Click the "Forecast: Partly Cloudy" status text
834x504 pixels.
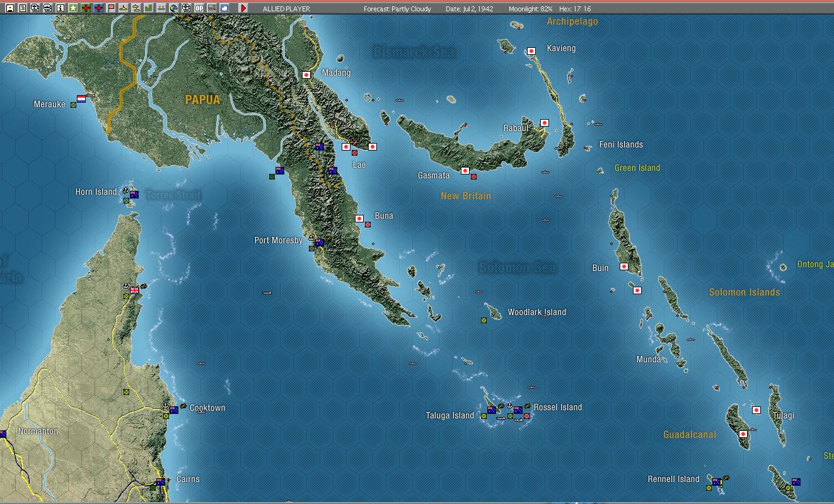tap(397, 9)
